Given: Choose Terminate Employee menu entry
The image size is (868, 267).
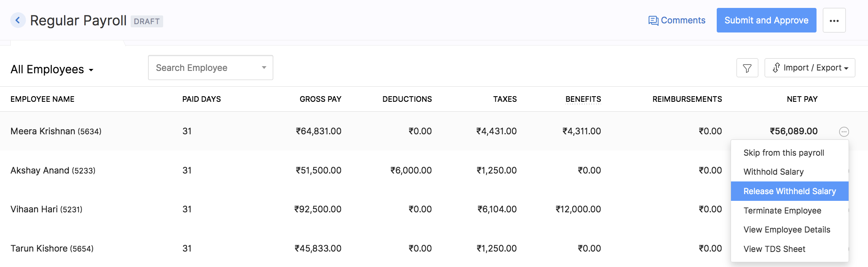Looking at the screenshot, I should [x=782, y=211].
